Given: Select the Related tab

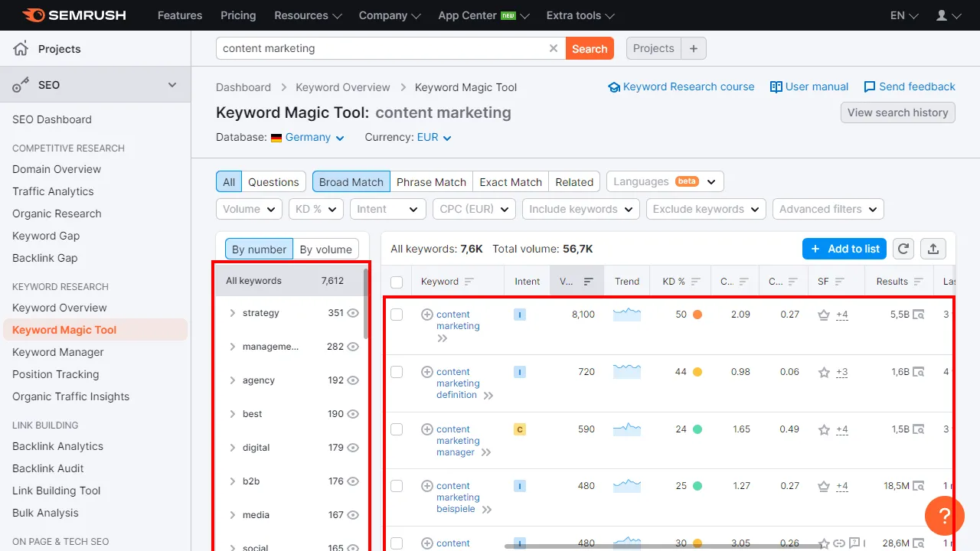Looking at the screenshot, I should coord(574,181).
